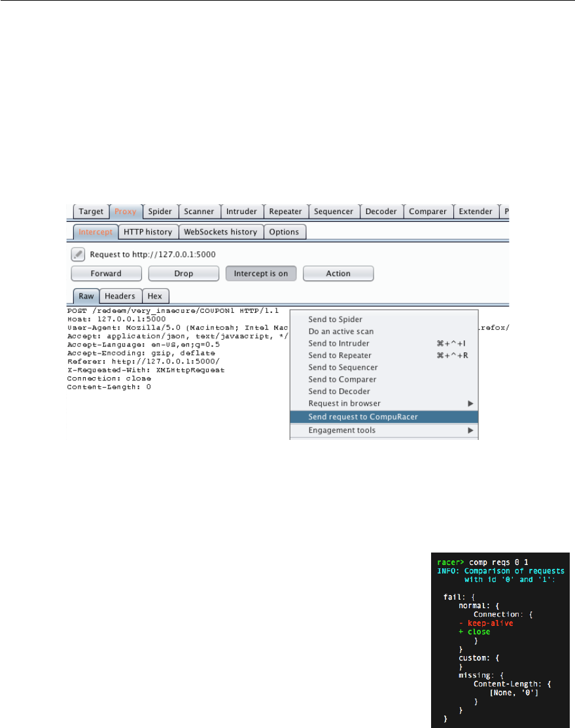This screenshot has width=575, height=728.
Task: Open the Sequencer tab
Action: tap(334, 211)
